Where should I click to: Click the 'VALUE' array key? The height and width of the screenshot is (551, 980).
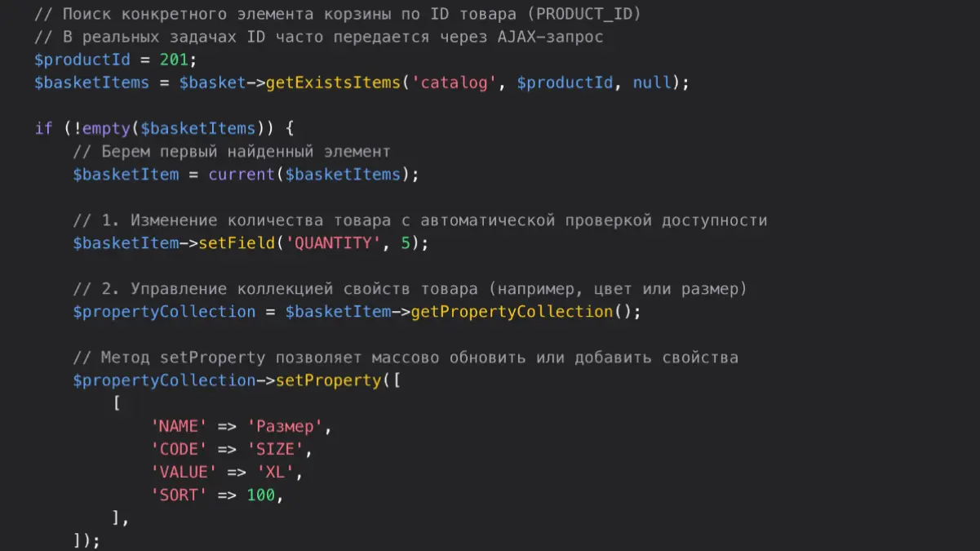click(184, 472)
